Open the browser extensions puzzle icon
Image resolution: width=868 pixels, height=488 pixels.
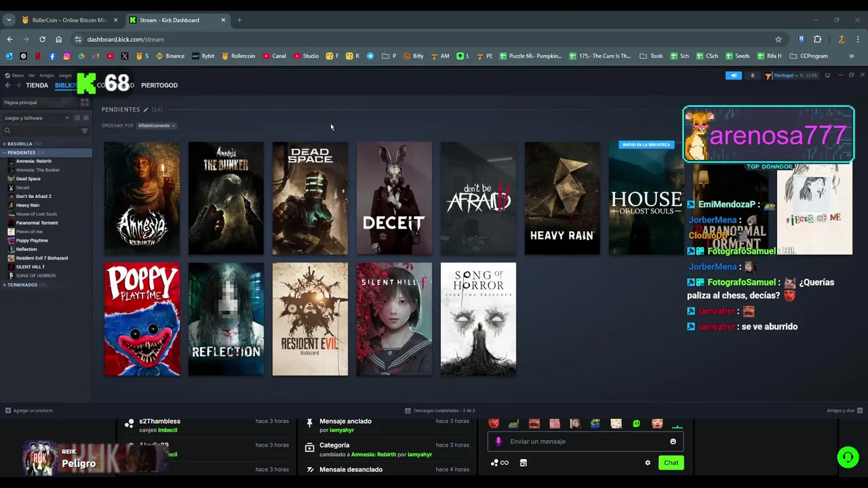pos(817,39)
